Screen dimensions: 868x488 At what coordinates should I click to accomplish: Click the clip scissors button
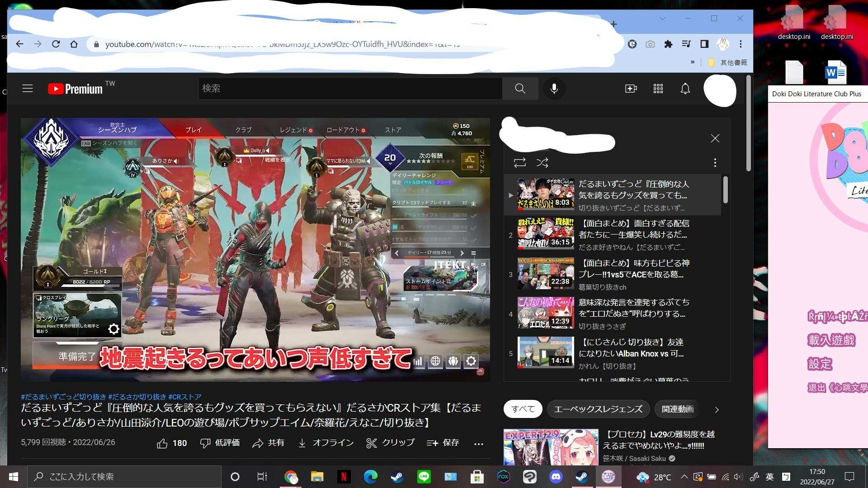pos(390,443)
